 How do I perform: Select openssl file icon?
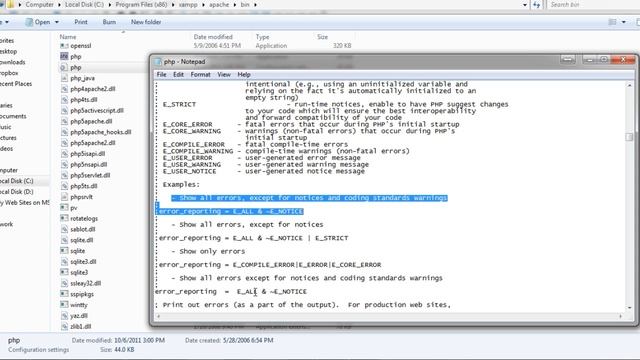[64, 46]
